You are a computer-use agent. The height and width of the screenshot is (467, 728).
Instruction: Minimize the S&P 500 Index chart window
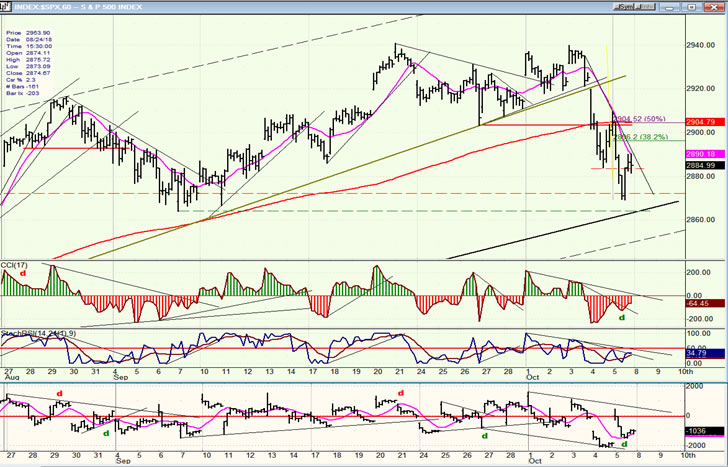tap(668, 7)
